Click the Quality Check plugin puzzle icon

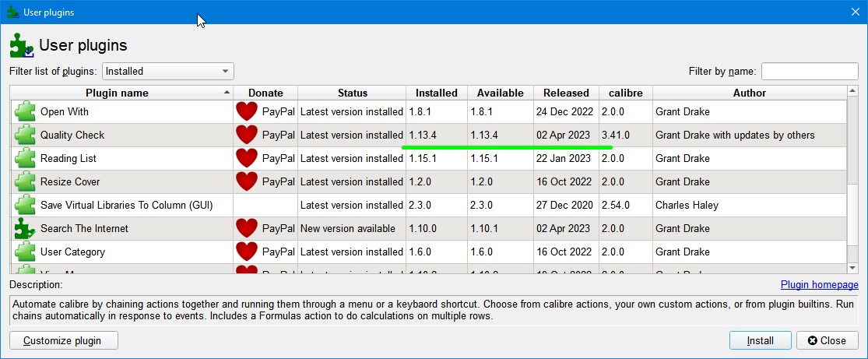(24, 136)
